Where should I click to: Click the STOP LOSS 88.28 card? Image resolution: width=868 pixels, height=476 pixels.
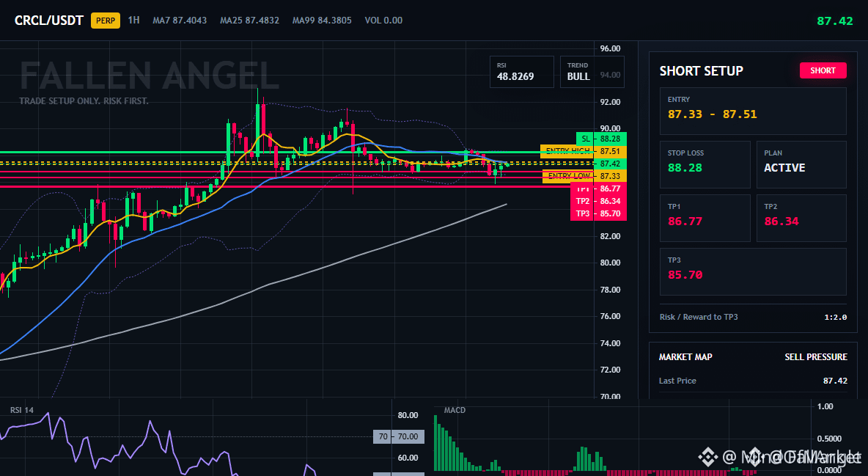705,164
